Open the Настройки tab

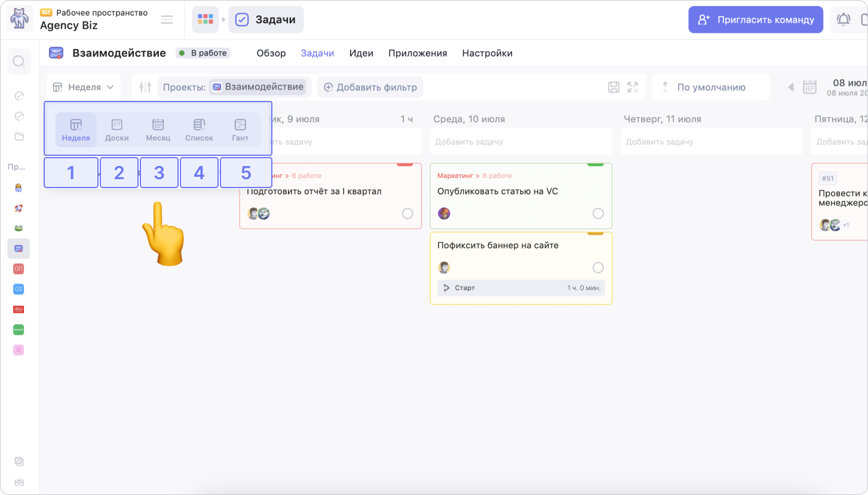487,53
